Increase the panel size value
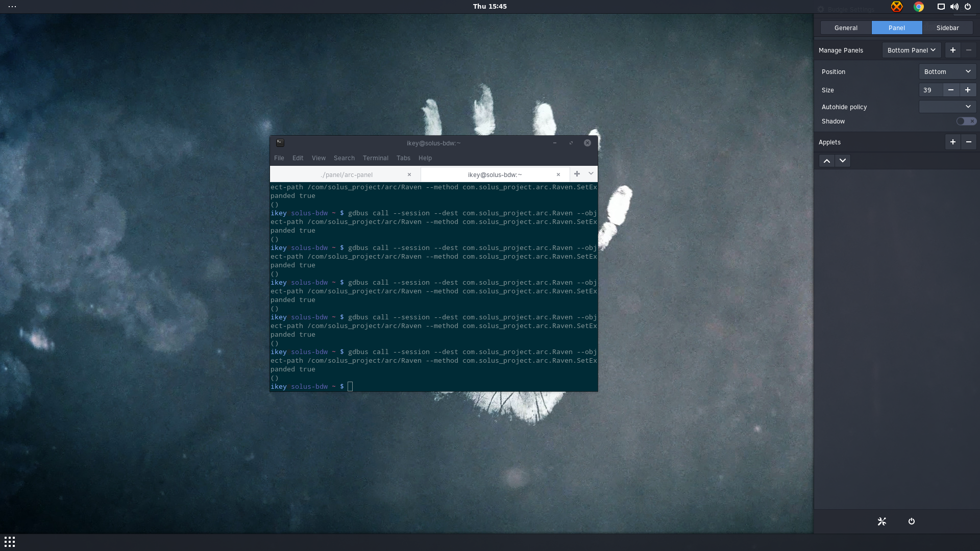The width and height of the screenshot is (980, 551). (x=967, y=90)
